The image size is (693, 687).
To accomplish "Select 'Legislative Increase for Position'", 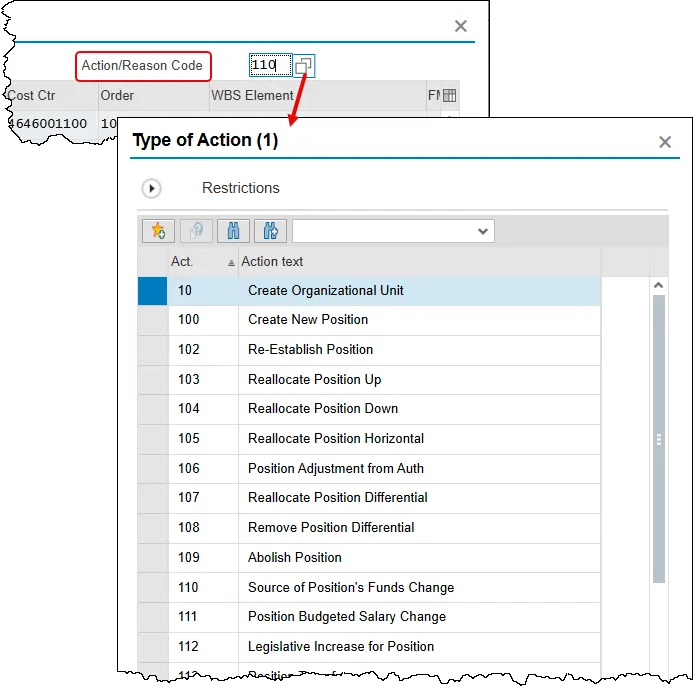I will click(341, 647).
